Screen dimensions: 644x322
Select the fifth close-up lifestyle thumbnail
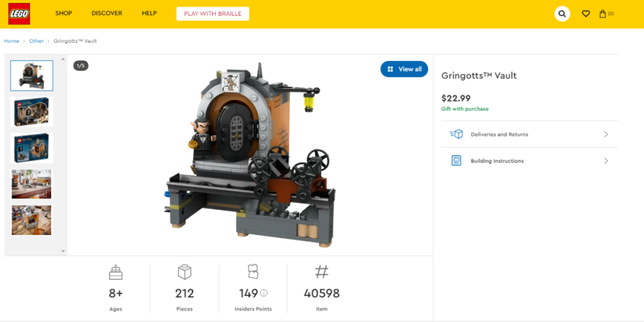coord(32,220)
